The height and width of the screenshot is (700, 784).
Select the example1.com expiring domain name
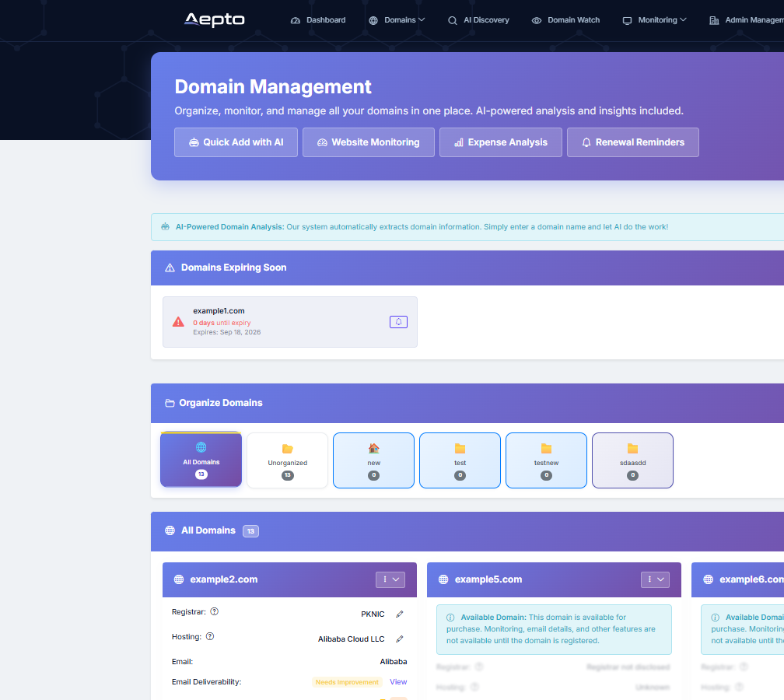(219, 311)
